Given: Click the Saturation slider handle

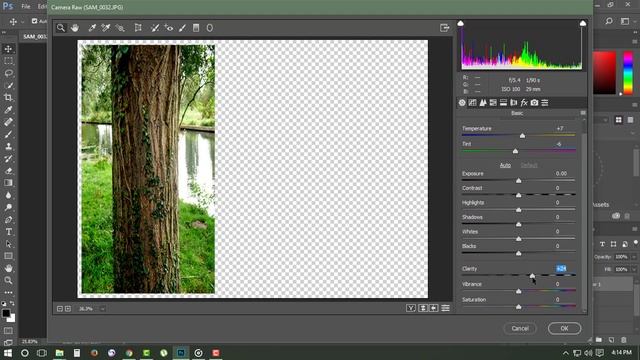Looking at the screenshot, I should [519, 307].
